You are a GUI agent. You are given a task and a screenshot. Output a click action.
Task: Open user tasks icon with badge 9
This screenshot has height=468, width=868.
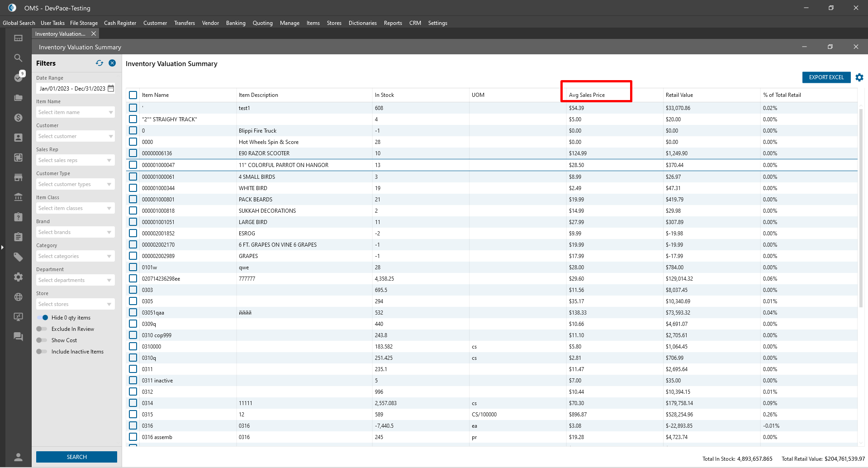click(18, 77)
